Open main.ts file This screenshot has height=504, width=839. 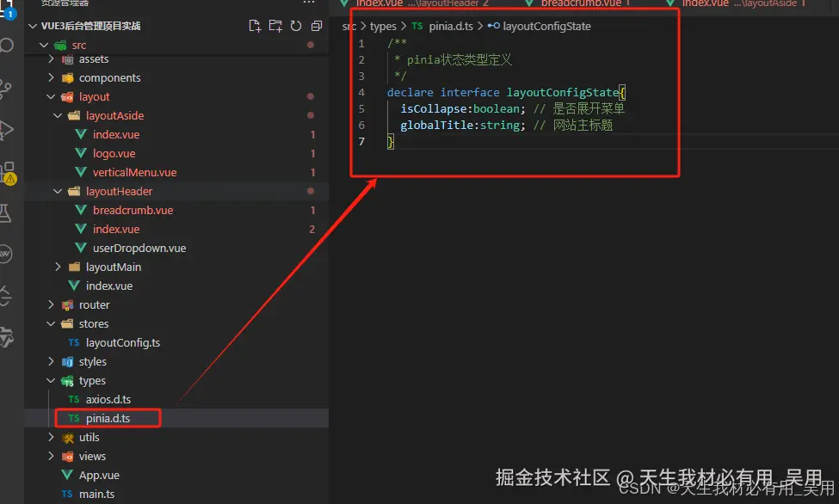coord(96,494)
